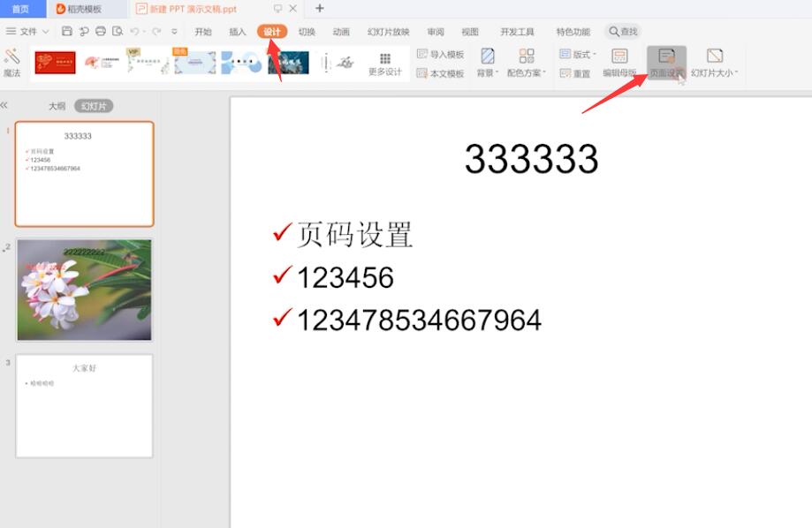Image resolution: width=812 pixels, height=528 pixels.
Task: Click the Undo arrow icon
Action: tap(134, 31)
